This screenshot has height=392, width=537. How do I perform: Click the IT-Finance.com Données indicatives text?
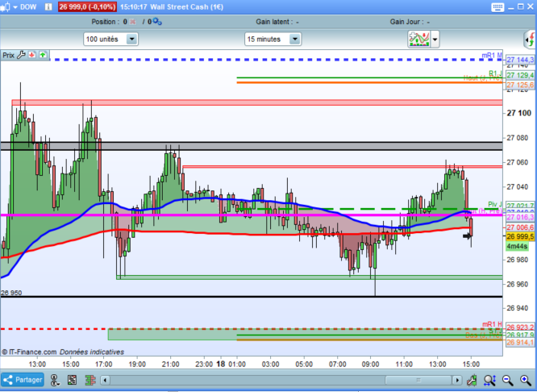pos(63,352)
